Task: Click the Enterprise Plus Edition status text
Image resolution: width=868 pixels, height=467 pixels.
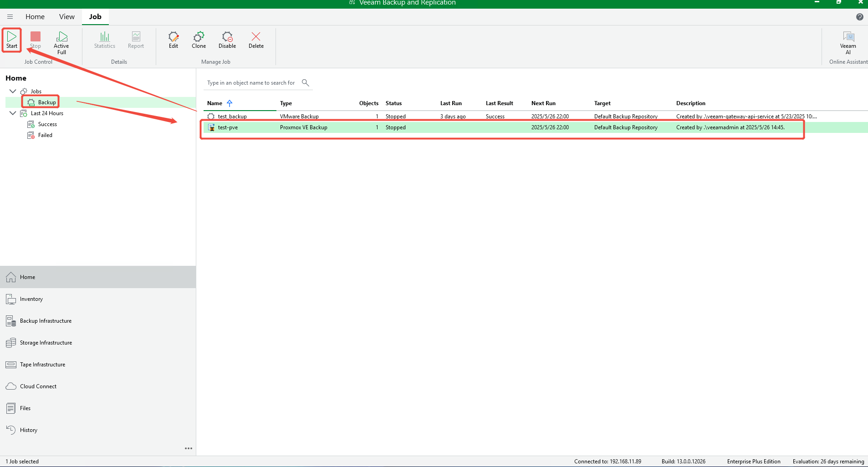Action: tap(754, 462)
